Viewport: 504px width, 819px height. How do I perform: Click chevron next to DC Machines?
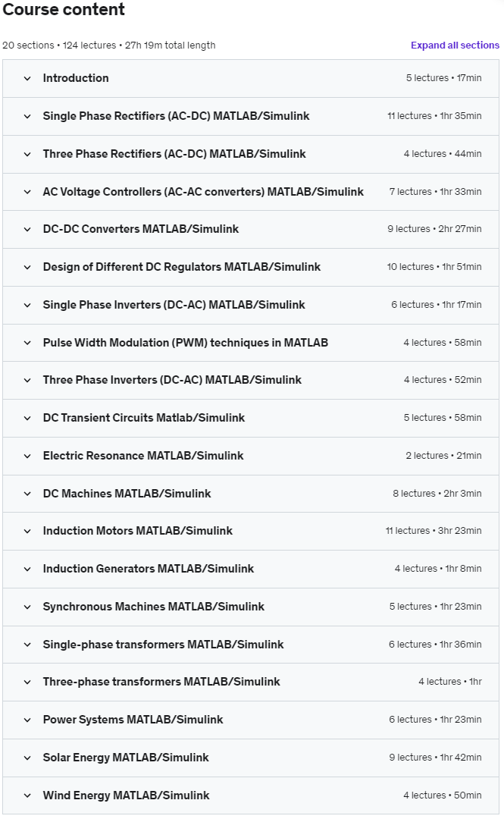(27, 494)
